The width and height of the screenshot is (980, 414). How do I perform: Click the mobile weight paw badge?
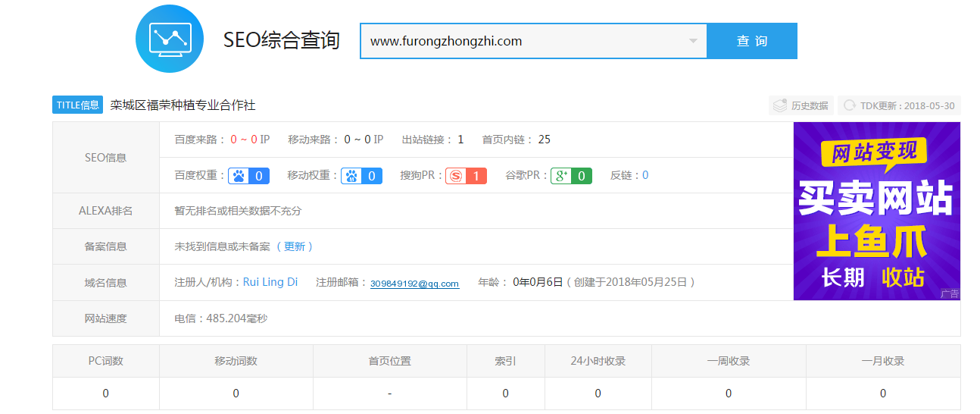coord(351,176)
